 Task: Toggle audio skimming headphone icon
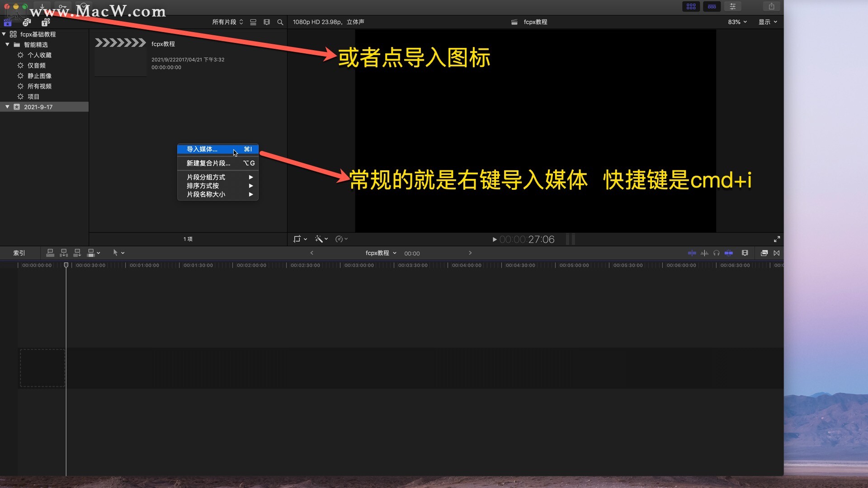coord(716,253)
